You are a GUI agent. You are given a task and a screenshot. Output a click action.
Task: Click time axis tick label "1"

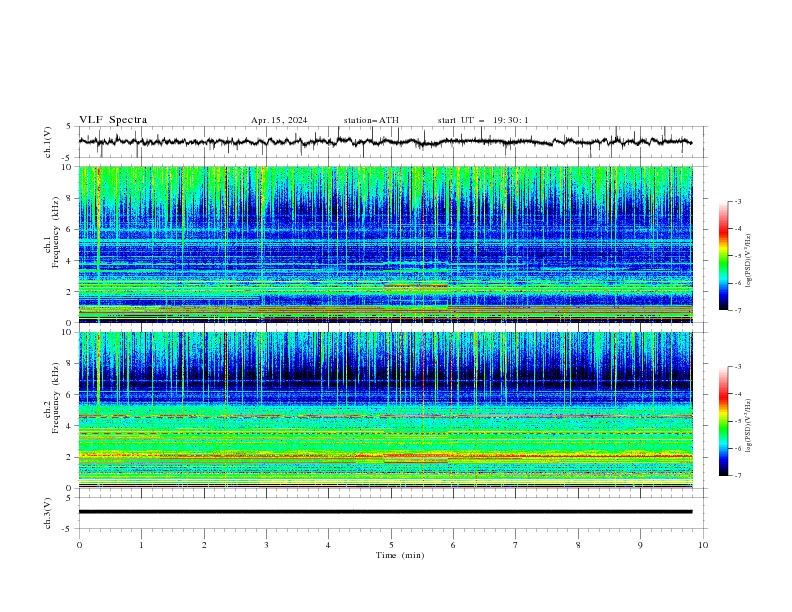tap(141, 545)
